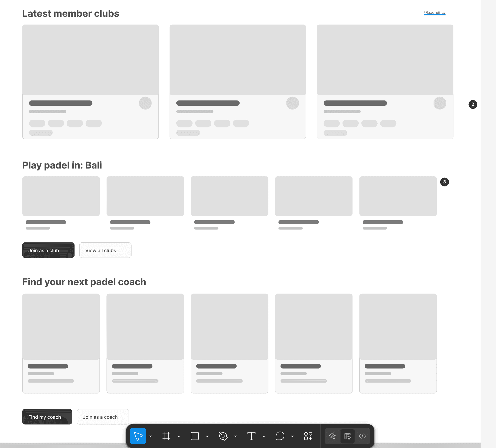The height and width of the screenshot is (448, 496).
Task: Select the Play padel in: Bali heading
Action: click(x=62, y=165)
